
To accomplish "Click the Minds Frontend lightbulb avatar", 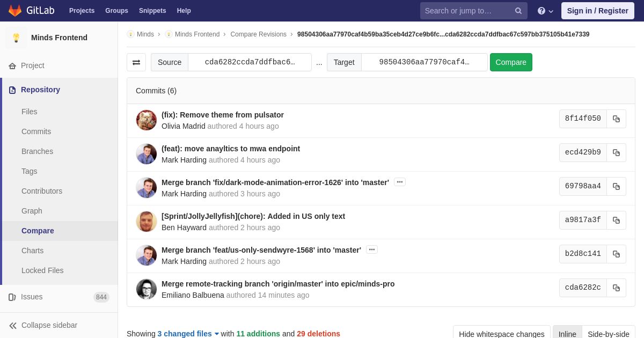I will click(x=16, y=38).
